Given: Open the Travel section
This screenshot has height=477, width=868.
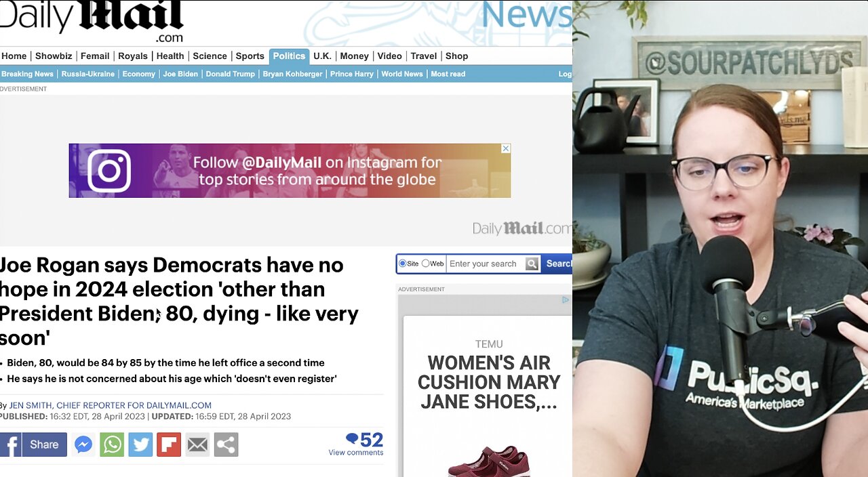Looking at the screenshot, I should (x=424, y=56).
